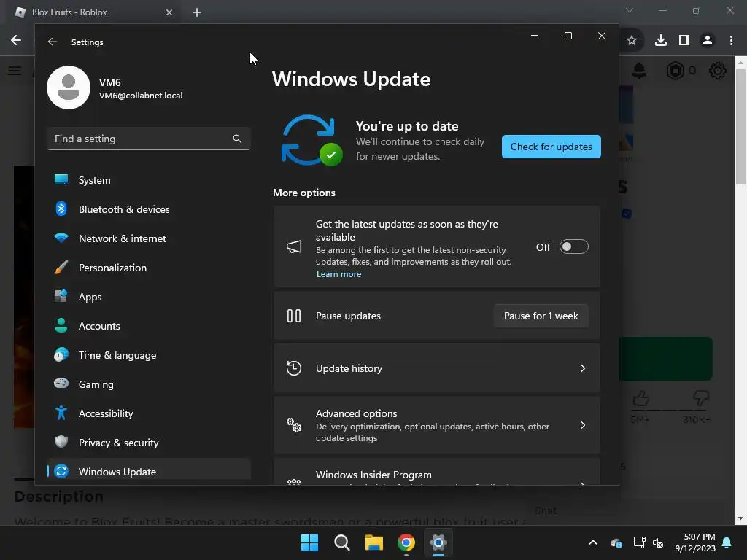Click Pause for 1 week button
The width and height of the screenshot is (747, 560).
[x=541, y=316]
